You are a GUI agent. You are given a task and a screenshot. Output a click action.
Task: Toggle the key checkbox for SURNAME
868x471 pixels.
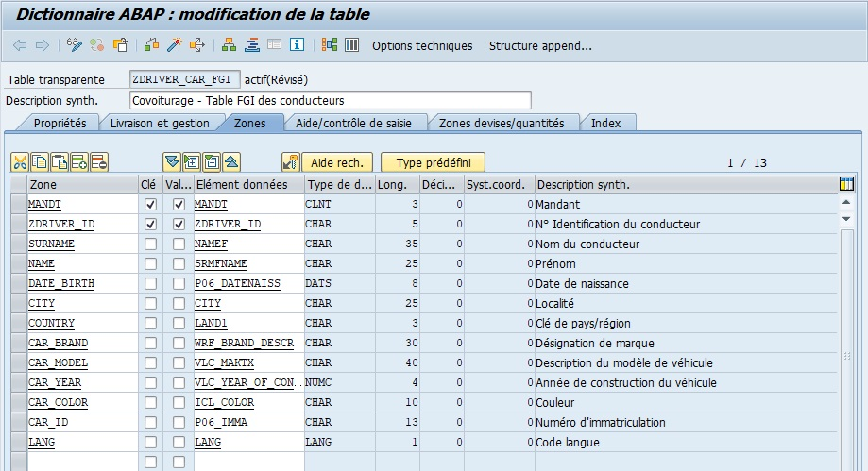(x=150, y=244)
